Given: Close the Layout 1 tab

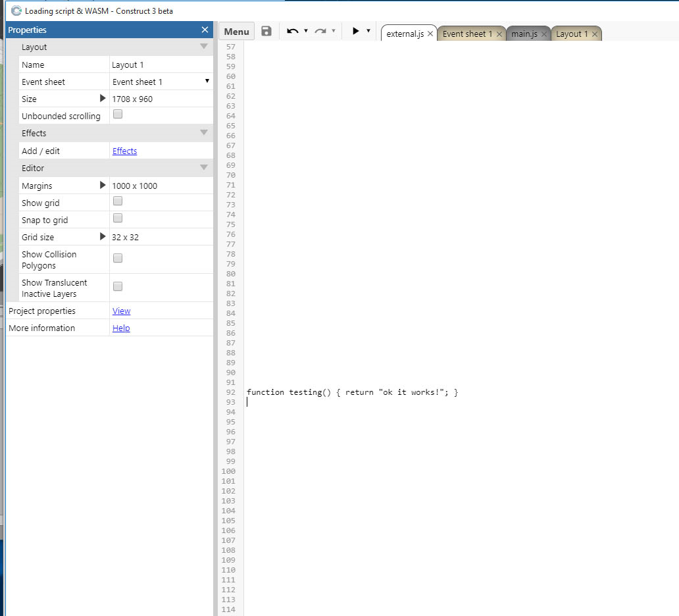Looking at the screenshot, I should pyautogui.click(x=595, y=34).
